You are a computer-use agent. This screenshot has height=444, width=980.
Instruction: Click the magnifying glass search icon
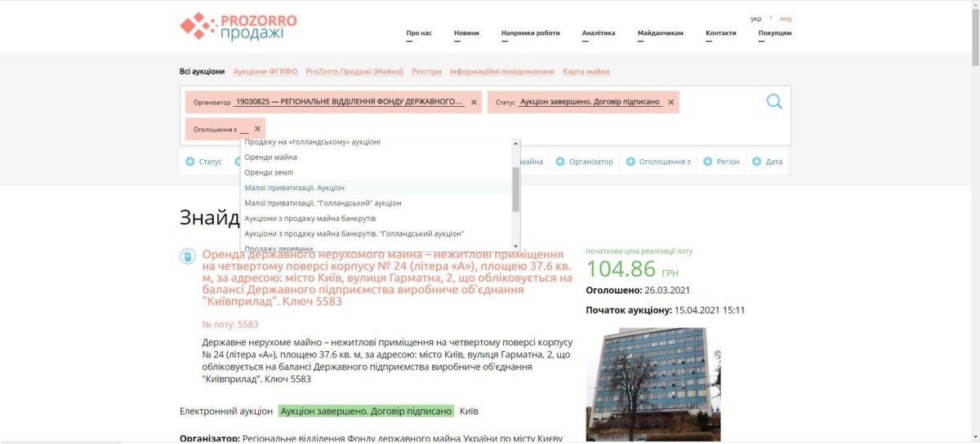coord(773,102)
